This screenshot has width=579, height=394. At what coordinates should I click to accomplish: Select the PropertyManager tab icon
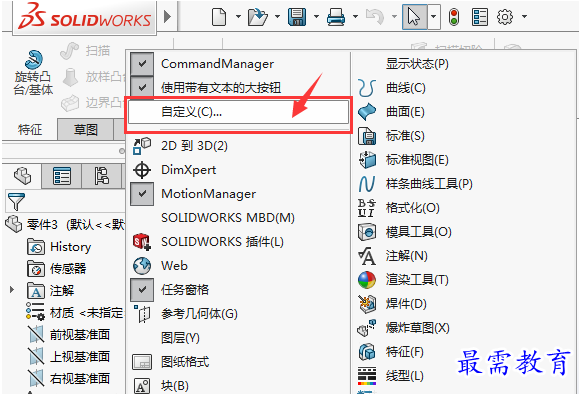pyautogui.click(x=62, y=176)
